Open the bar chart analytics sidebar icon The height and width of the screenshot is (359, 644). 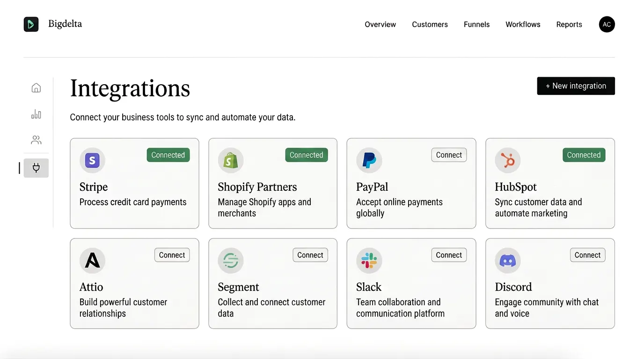tap(36, 114)
